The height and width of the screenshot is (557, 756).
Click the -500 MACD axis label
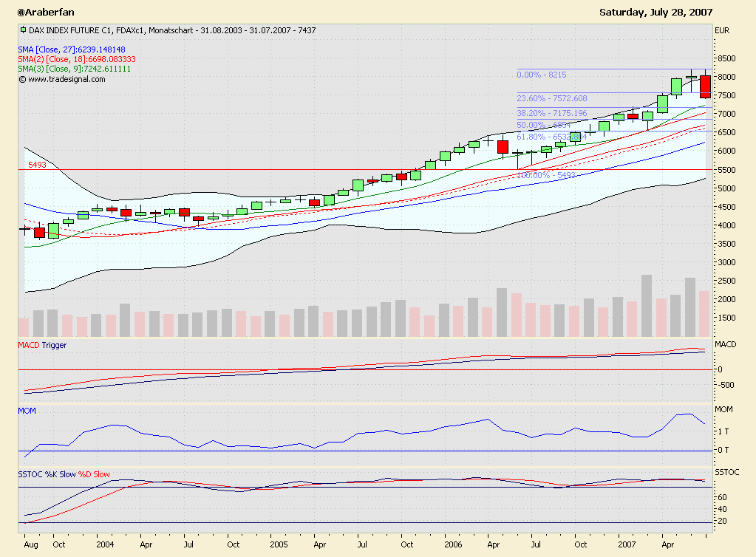pyautogui.click(x=726, y=385)
